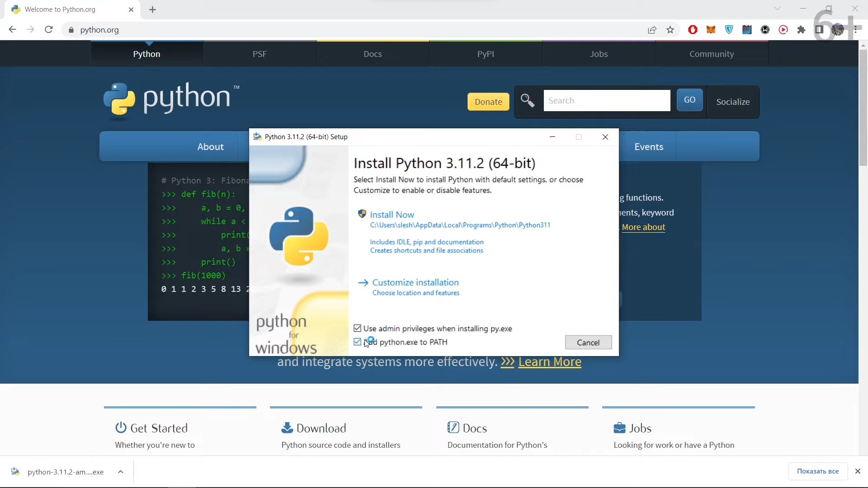Image resolution: width=868 pixels, height=488 pixels.
Task: Toggle 'Use admin privileges when installing py.exe'
Action: click(357, 328)
